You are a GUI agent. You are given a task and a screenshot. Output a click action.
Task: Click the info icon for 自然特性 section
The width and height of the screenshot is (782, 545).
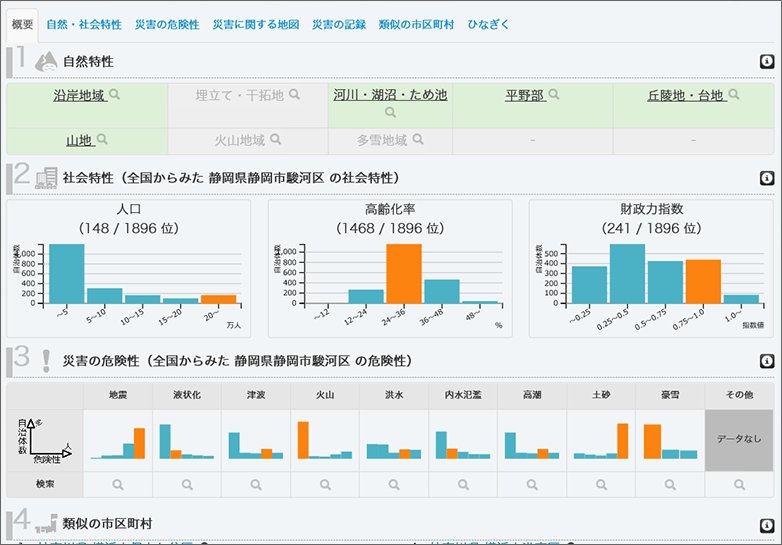767,61
